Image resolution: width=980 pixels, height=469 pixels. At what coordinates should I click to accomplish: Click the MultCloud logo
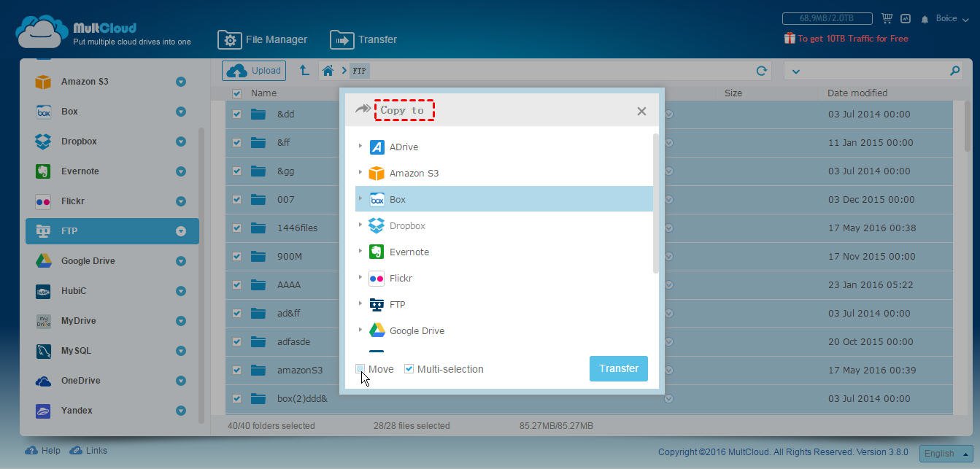coord(104,32)
